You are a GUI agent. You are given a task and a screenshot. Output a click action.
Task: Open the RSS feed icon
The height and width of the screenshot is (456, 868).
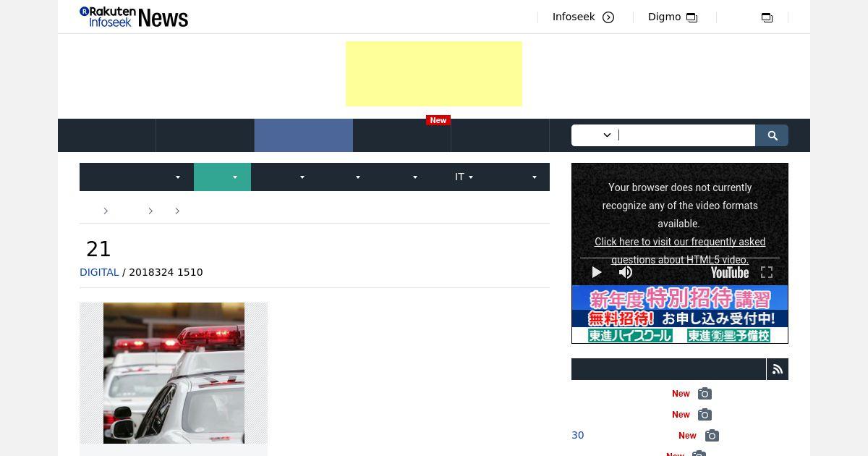pos(778,369)
